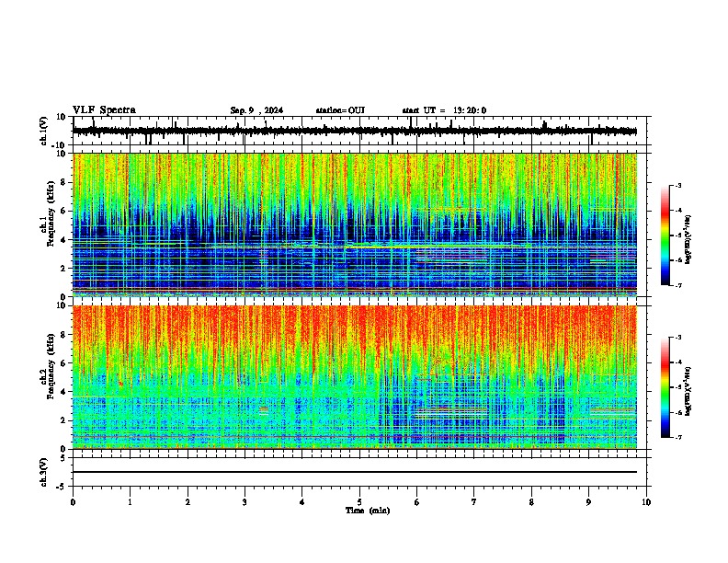The width and height of the screenshot is (728, 563).
Task: Click the "-10" tick of ch.1(V) axis
Action: click(x=60, y=145)
